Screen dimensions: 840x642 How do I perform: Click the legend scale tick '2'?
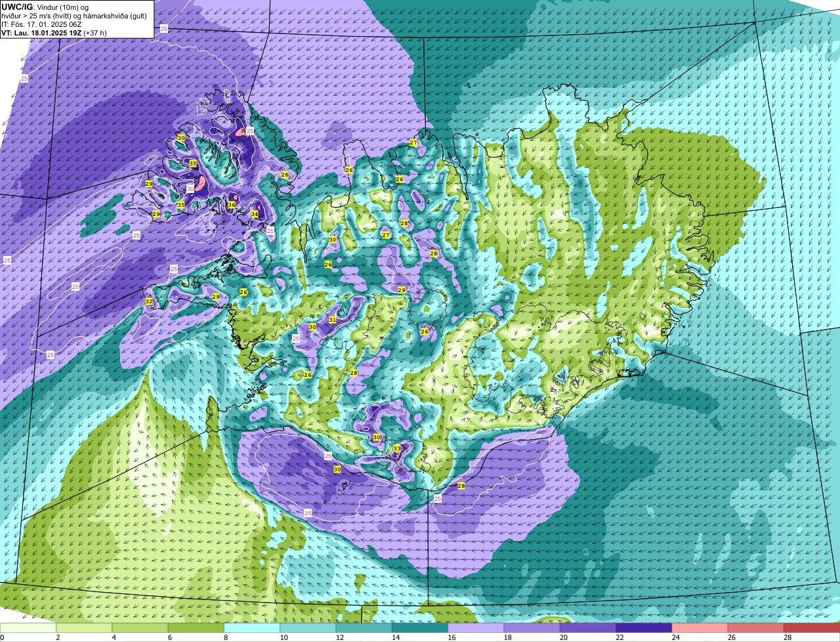click(58, 637)
